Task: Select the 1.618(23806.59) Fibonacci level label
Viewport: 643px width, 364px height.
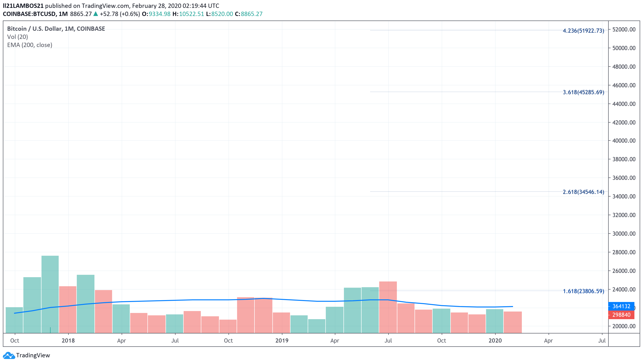Action: [583, 291]
